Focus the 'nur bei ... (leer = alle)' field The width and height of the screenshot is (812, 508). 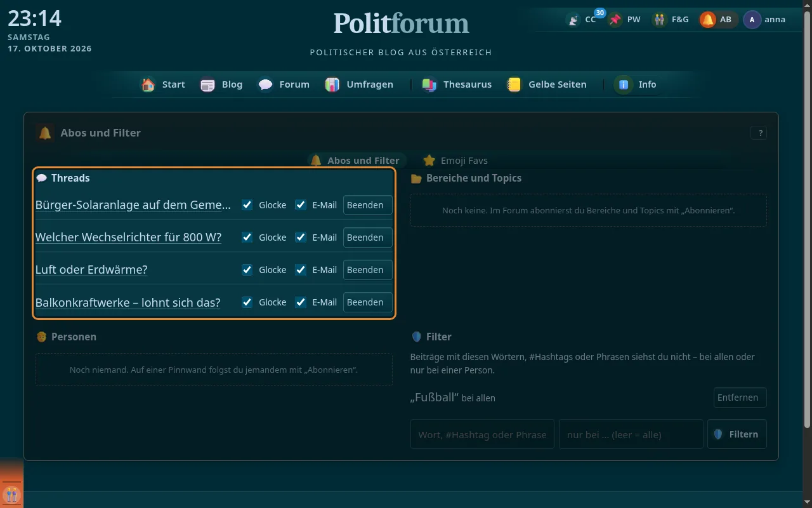631,434
